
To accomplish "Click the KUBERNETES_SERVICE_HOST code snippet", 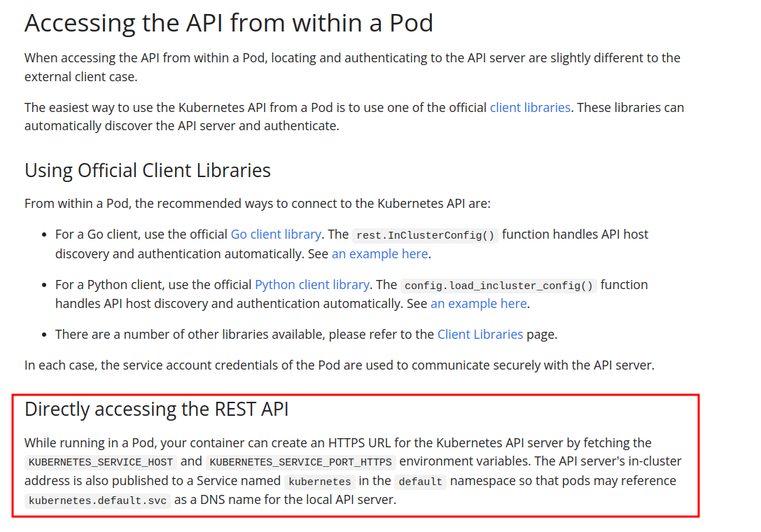I will point(100,462).
